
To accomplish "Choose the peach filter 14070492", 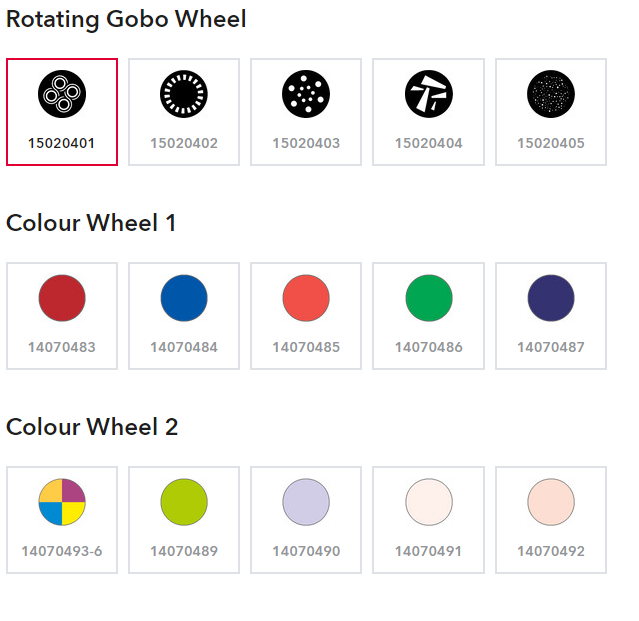I will [x=551, y=520].
